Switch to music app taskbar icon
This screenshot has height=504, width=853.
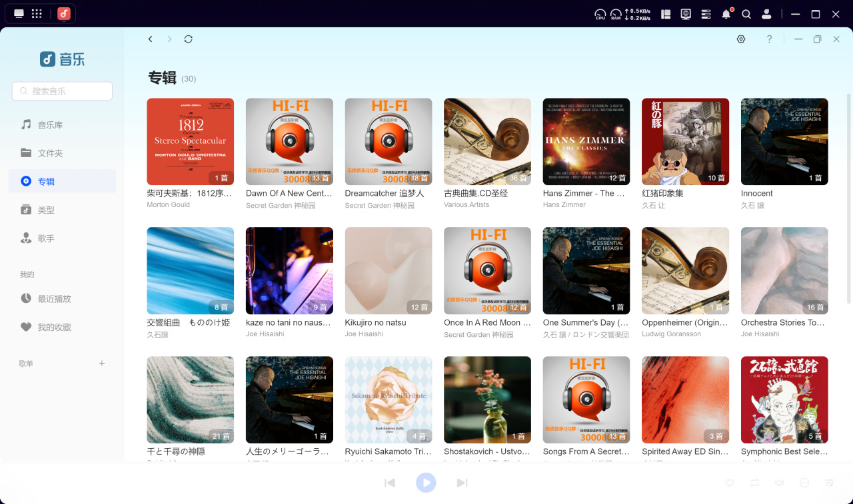(x=64, y=14)
